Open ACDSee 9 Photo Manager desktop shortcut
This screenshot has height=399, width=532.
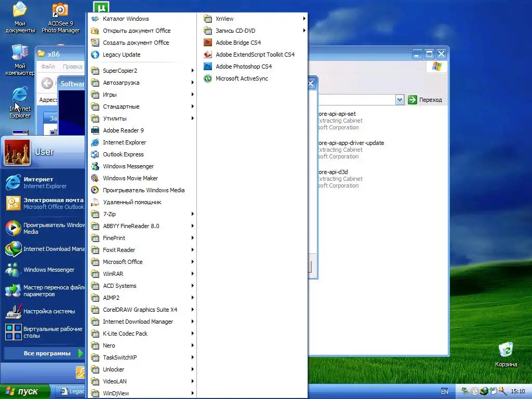[x=60, y=18]
